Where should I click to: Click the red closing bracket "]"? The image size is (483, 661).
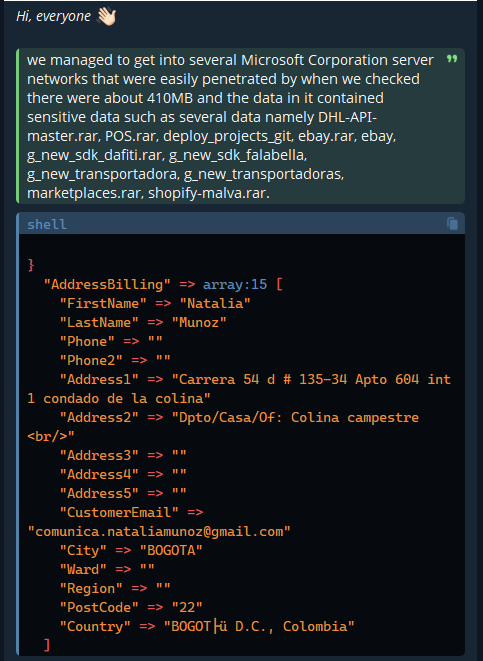47,645
